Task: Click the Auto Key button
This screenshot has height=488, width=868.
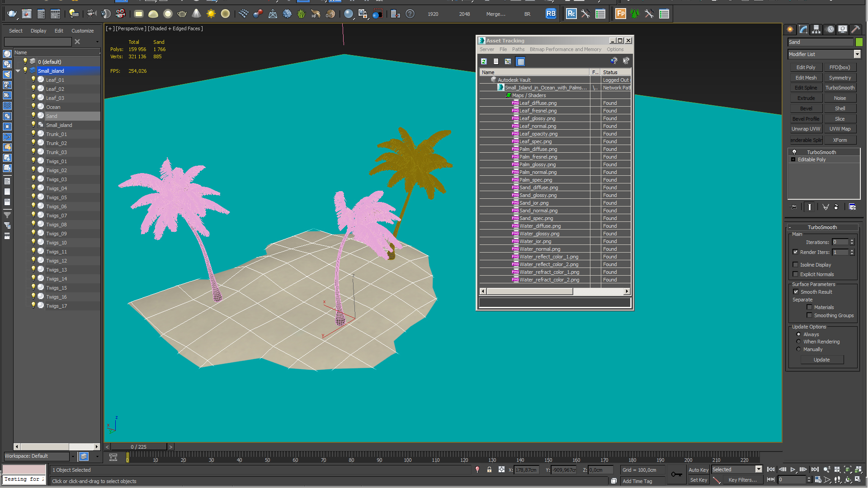Action: (x=698, y=470)
